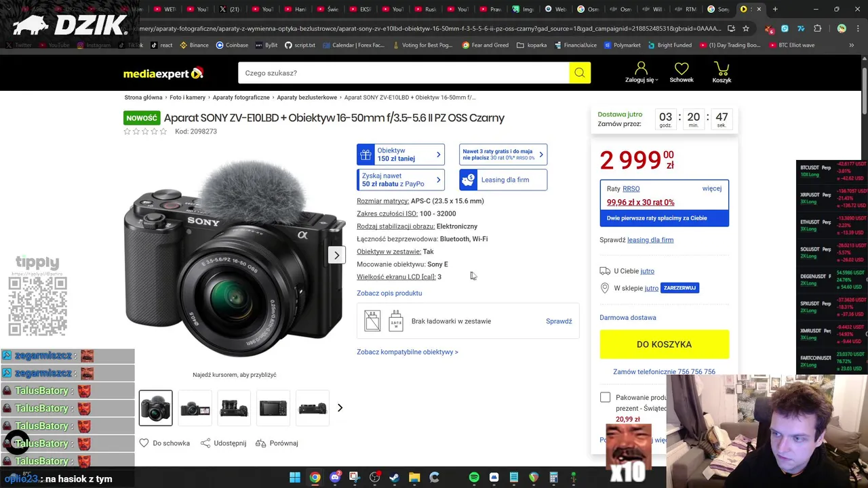Click the mediaexpert logo
The height and width of the screenshot is (488, 868).
163,73
